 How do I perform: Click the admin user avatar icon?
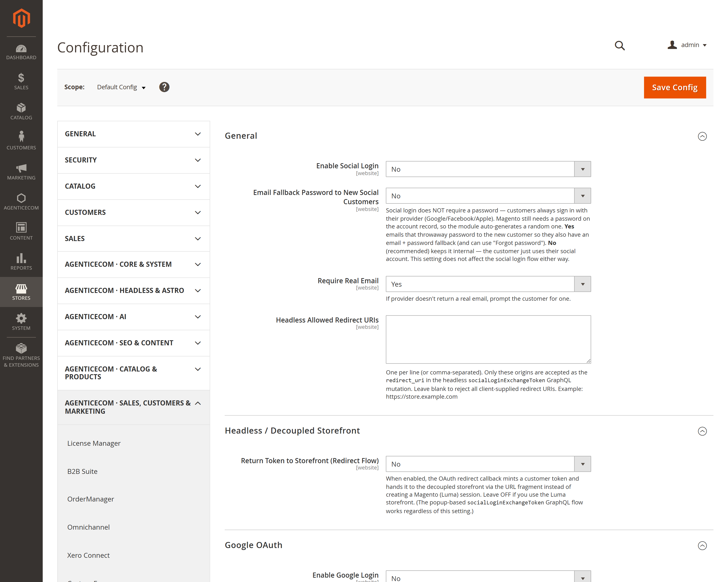tap(672, 45)
